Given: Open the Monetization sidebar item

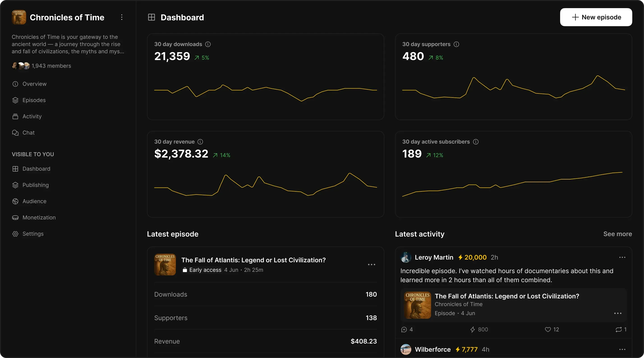Looking at the screenshot, I should (39, 217).
